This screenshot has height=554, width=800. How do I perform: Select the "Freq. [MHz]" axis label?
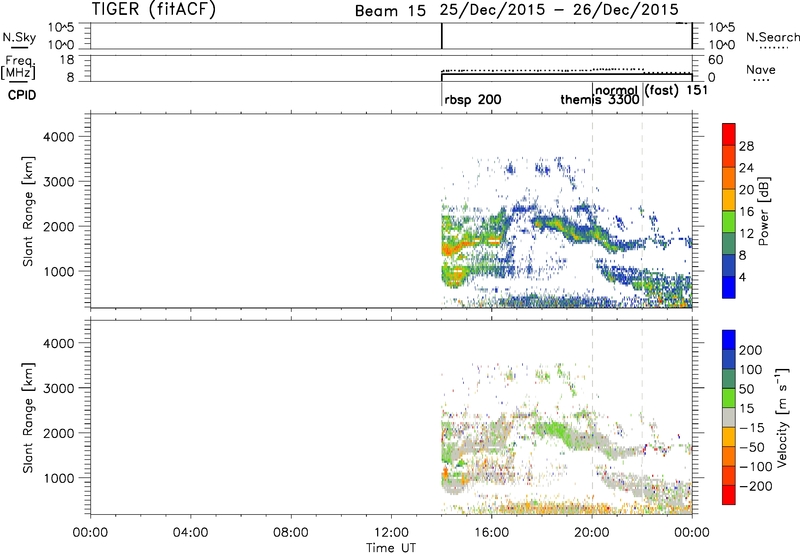[x=18, y=67]
